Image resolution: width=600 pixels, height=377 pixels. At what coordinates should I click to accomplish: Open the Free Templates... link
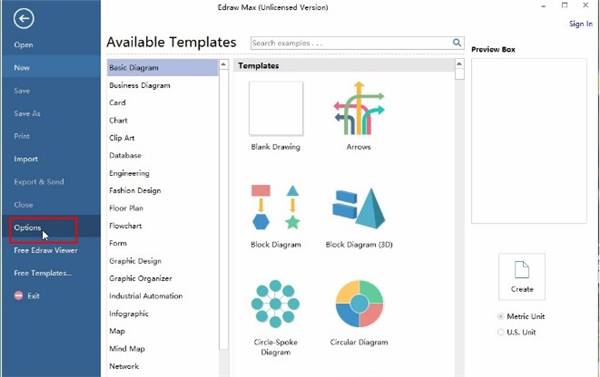pos(42,273)
